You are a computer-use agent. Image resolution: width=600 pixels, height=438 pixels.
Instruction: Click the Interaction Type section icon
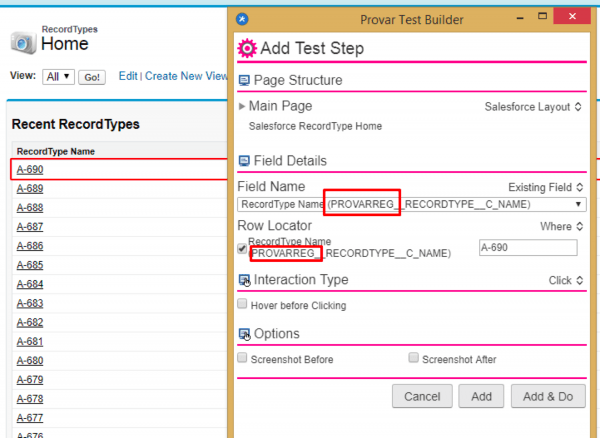click(245, 280)
